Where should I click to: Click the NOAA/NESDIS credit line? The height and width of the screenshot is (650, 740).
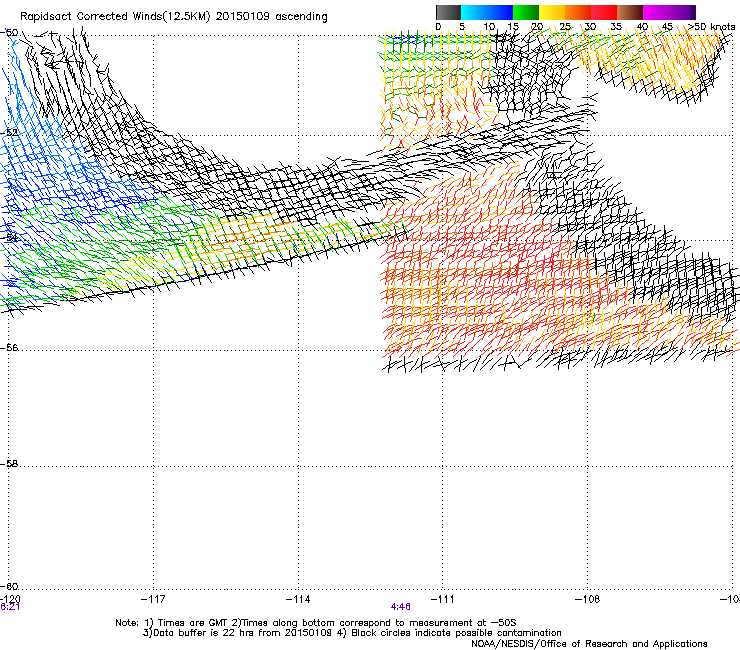[589, 644]
